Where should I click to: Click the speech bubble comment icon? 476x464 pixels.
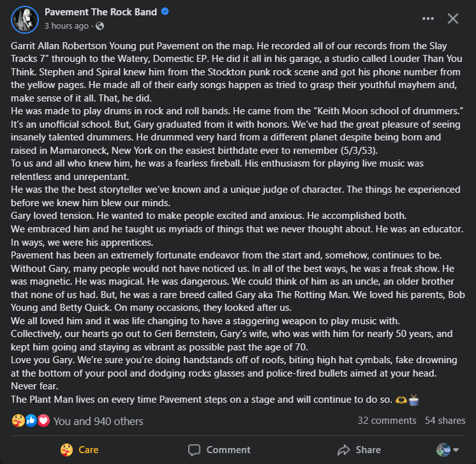195,449
